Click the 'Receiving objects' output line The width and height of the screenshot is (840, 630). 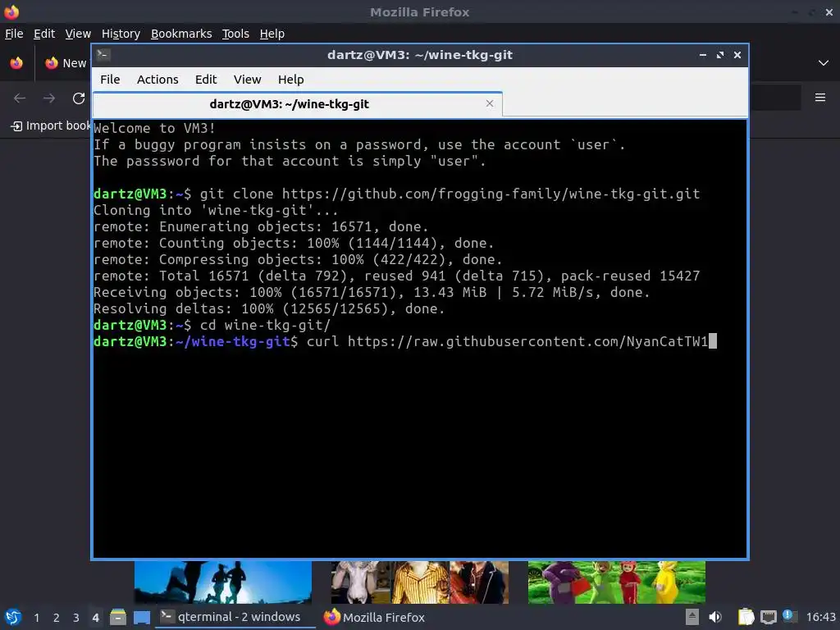tap(372, 292)
